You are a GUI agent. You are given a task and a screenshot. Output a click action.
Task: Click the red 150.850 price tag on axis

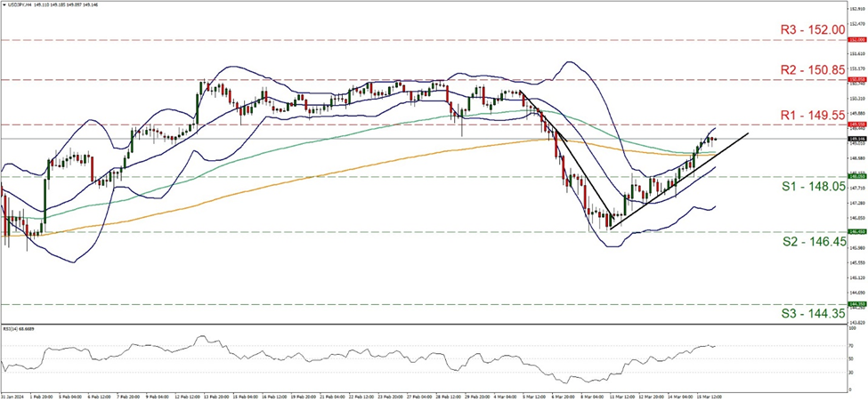(856, 79)
